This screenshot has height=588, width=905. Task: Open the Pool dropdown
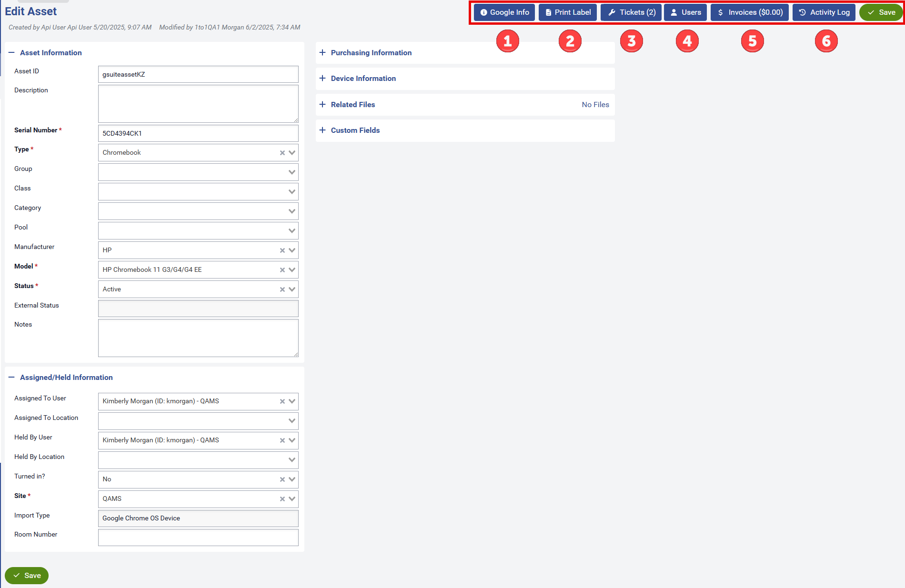click(x=292, y=231)
